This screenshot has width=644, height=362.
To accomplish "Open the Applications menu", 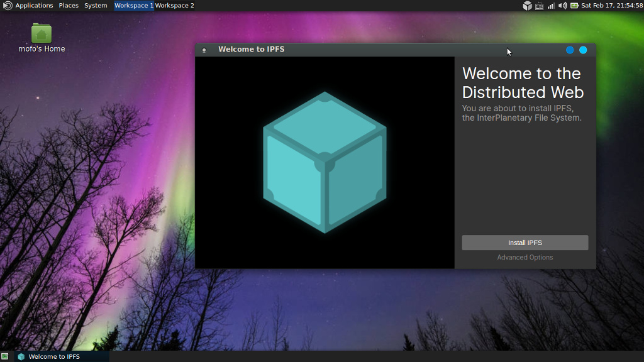I will click(34, 6).
